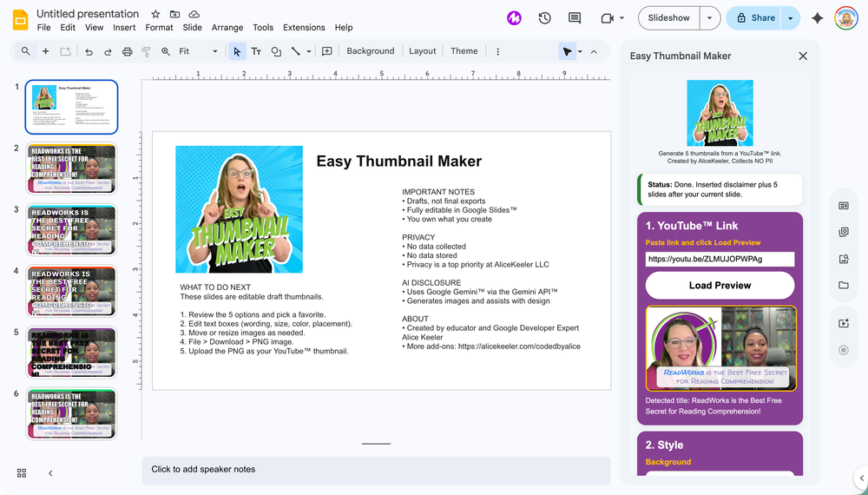Switch to grid view of slides
This screenshot has height=495, width=868.
pyautogui.click(x=22, y=472)
